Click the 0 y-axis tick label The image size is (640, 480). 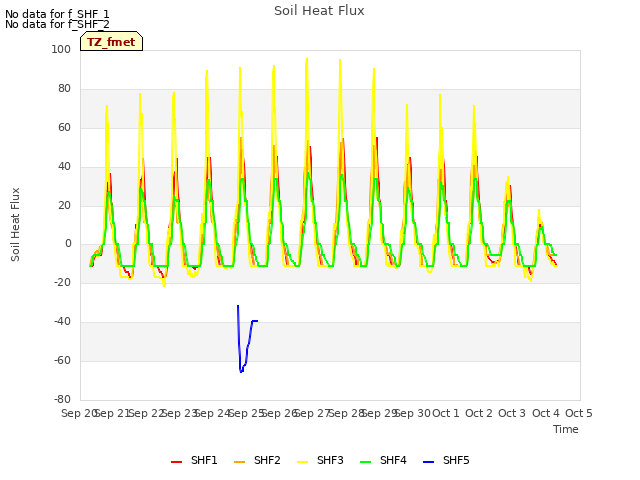68,244
